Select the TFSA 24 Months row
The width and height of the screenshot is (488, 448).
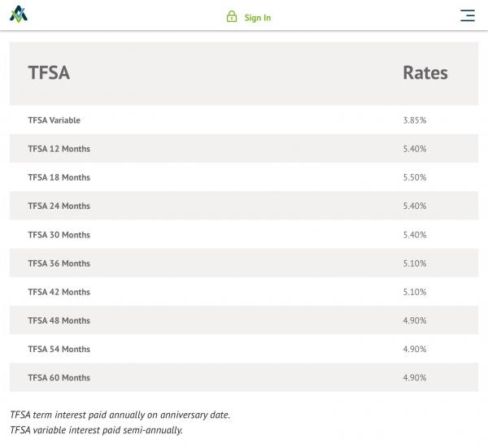click(x=59, y=206)
